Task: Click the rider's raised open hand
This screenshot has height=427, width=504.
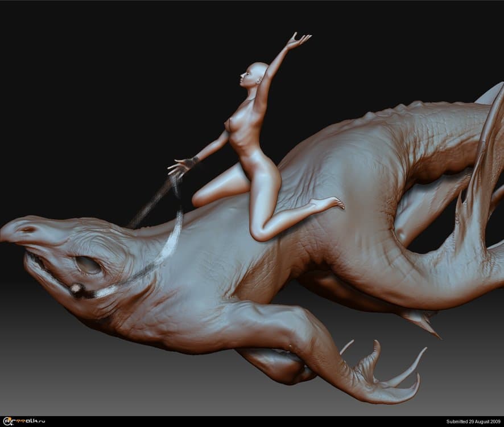Action: pyautogui.click(x=298, y=40)
